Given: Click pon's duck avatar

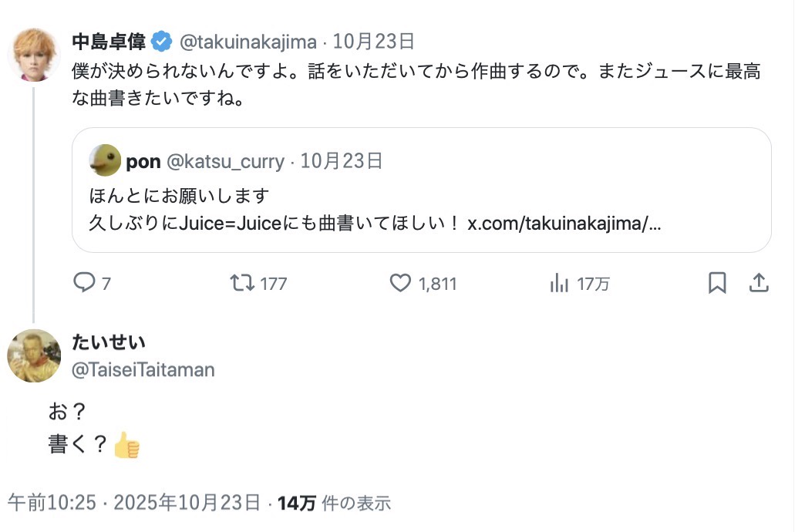Looking at the screenshot, I should (105, 160).
